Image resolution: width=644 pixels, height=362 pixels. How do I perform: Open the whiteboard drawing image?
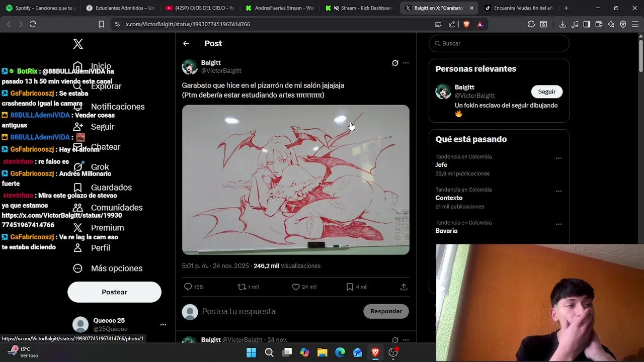(296, 179)
